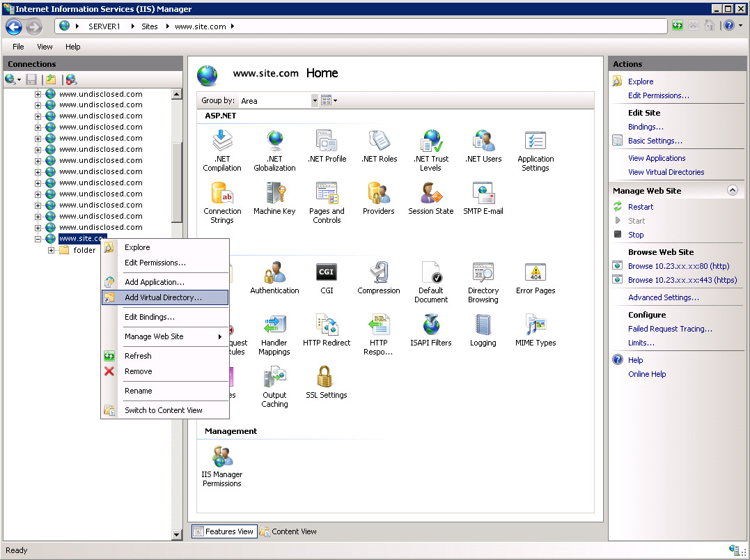
Task: Open the Pages and Controls feature
Action: pyautogui.click(x=327, y=202)
